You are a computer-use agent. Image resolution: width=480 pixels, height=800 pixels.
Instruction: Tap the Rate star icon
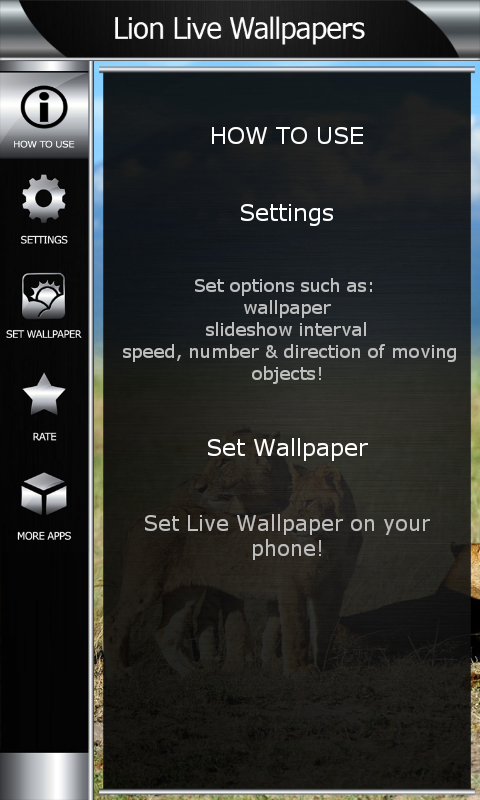[x=44, y=394]
